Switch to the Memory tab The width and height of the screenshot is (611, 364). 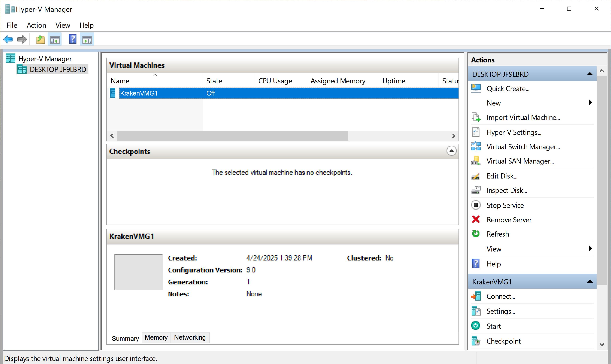[156, 337]
